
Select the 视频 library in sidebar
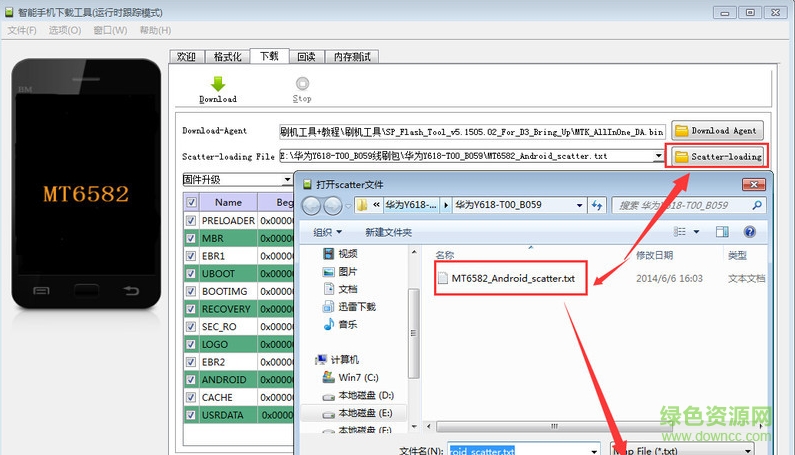340,254
